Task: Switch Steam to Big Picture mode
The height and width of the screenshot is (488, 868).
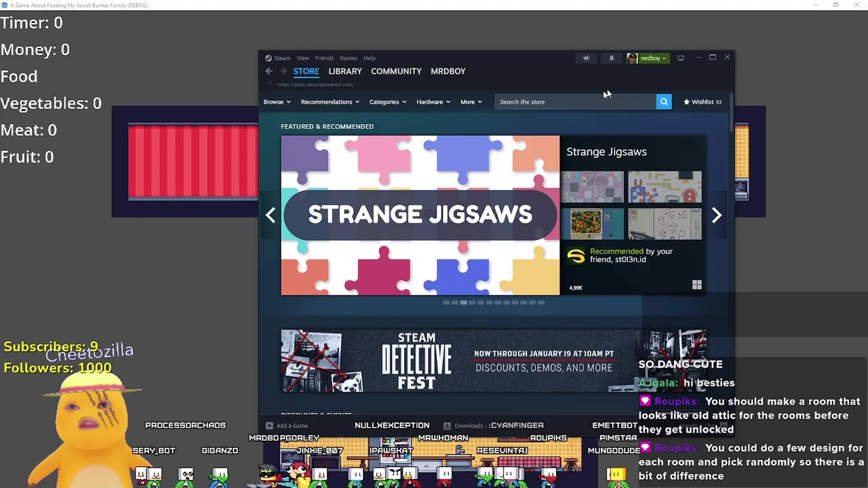Action: [681, 58]
